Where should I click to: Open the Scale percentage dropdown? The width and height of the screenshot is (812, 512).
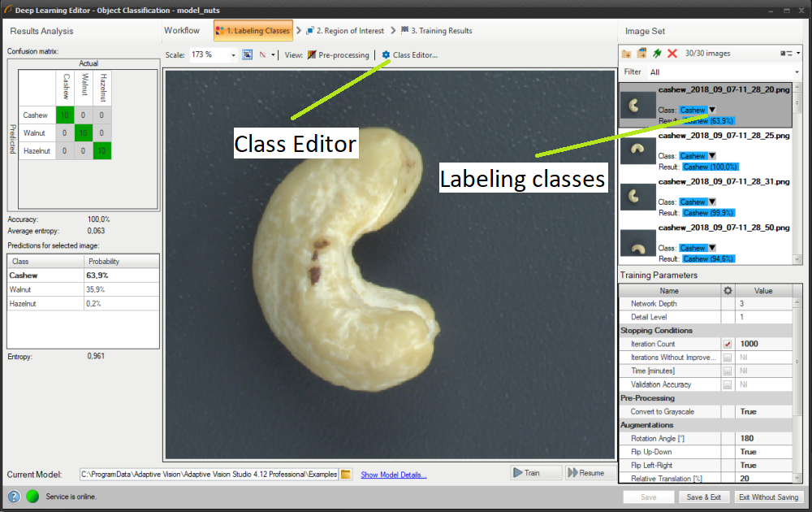[234, 55]
